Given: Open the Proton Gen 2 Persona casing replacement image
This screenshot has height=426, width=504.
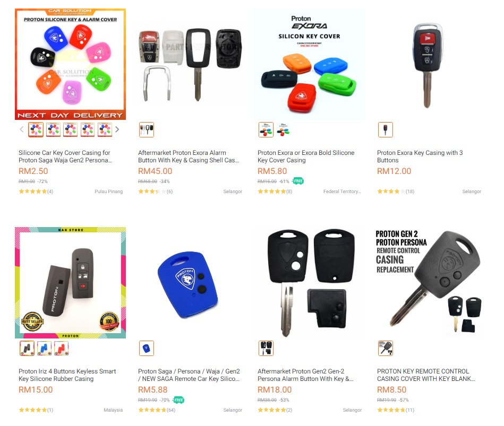Looking at the screenshot, I should pos(429,283).
